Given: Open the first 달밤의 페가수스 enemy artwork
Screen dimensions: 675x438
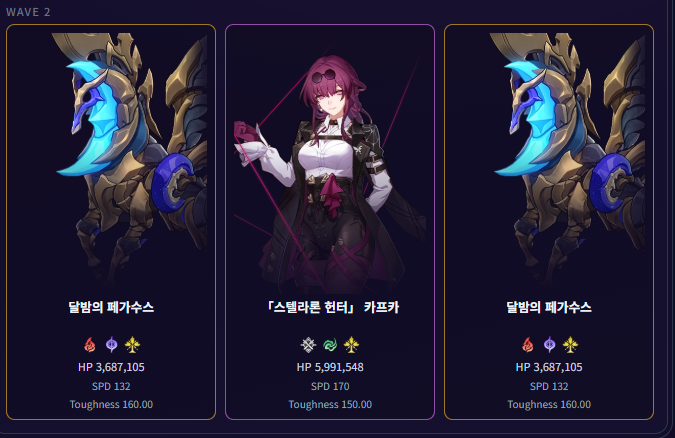Looking at the screenshot, I should point(129,159).
